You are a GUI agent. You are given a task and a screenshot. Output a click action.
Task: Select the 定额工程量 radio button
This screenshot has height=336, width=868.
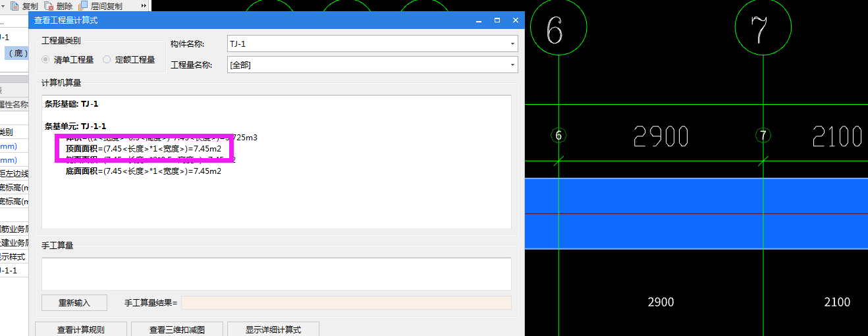tap(107, 60)
